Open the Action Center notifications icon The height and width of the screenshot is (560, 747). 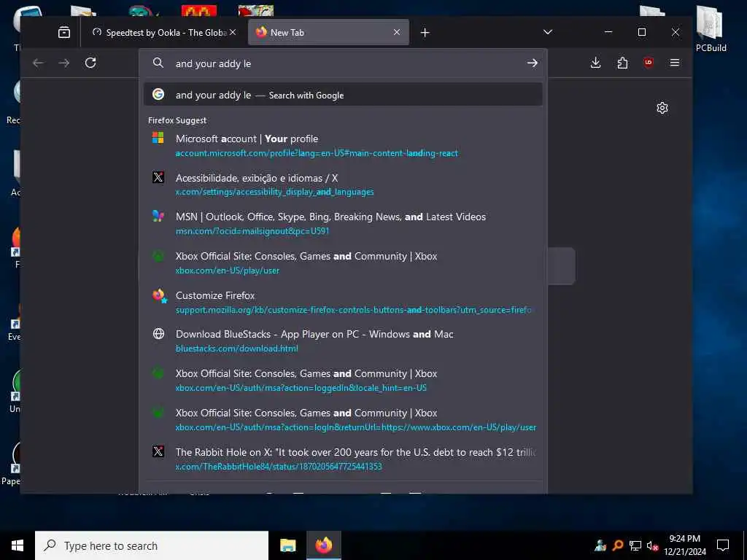point(723,545)
